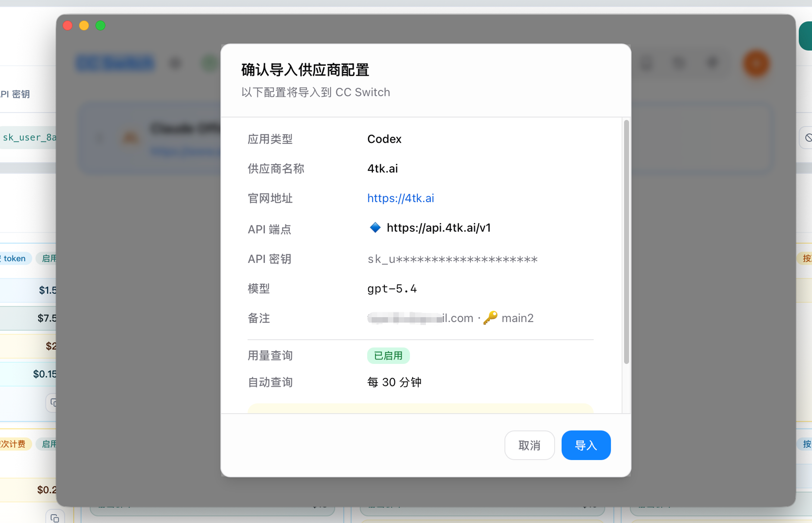812x523 pixels.
Task: Click the masked API key sk_u*** value
Action: [452, 259]
